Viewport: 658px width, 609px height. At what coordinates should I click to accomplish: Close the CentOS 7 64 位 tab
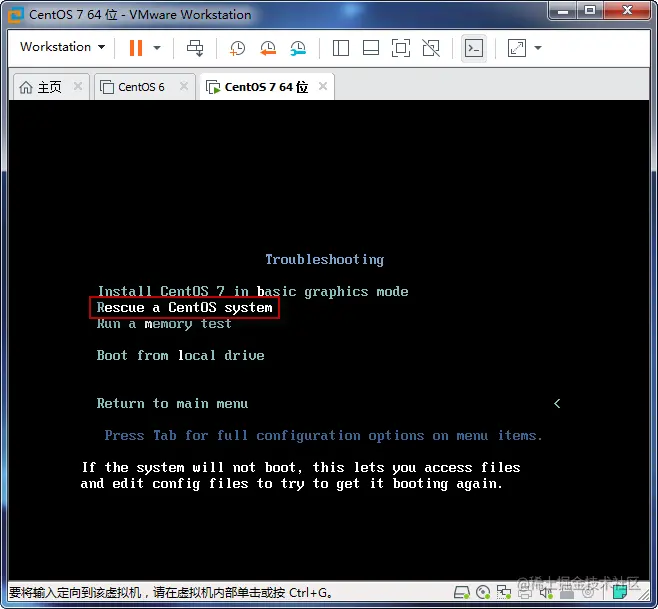click(323, 86)
